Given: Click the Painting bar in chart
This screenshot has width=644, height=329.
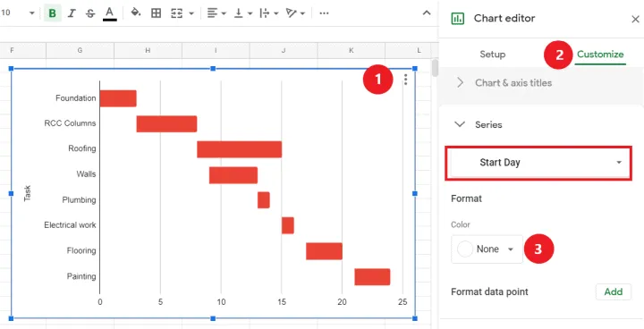Looking at the screenshot, I should pos(372,277).
